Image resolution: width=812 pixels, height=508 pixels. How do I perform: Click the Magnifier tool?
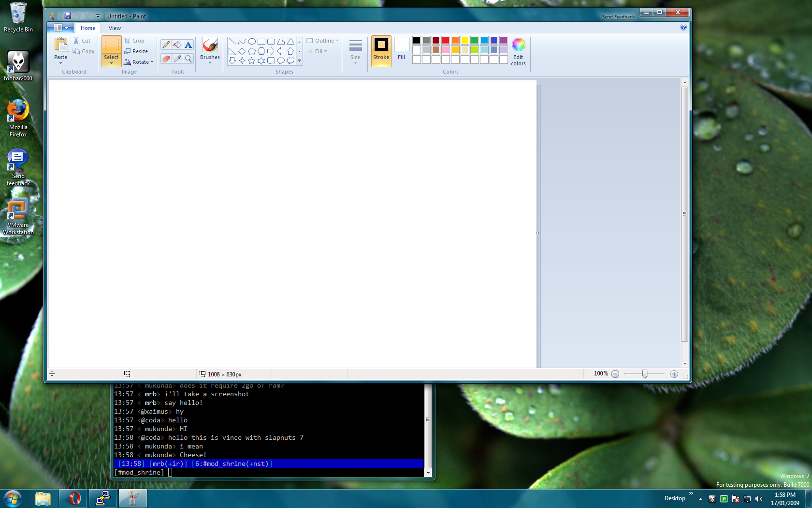click(x=188, y=59)
